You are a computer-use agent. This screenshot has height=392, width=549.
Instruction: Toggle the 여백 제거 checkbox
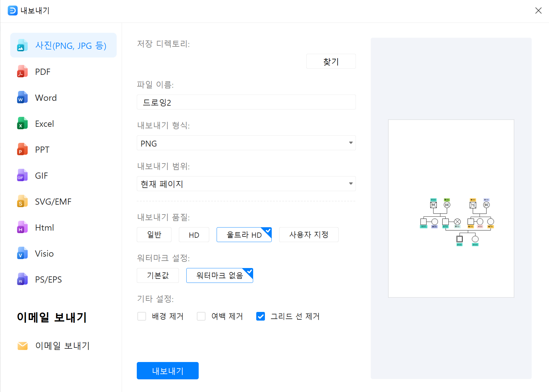(x=201, y=316)
